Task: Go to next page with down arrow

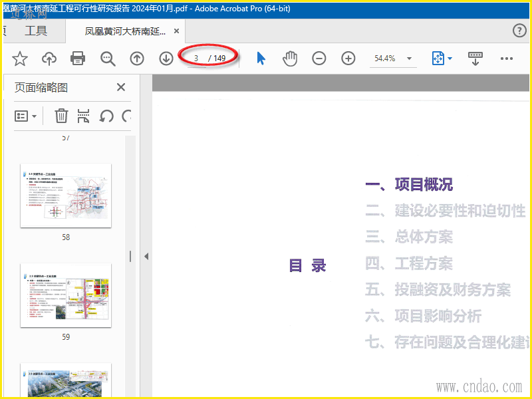Action: click(166, 59)
